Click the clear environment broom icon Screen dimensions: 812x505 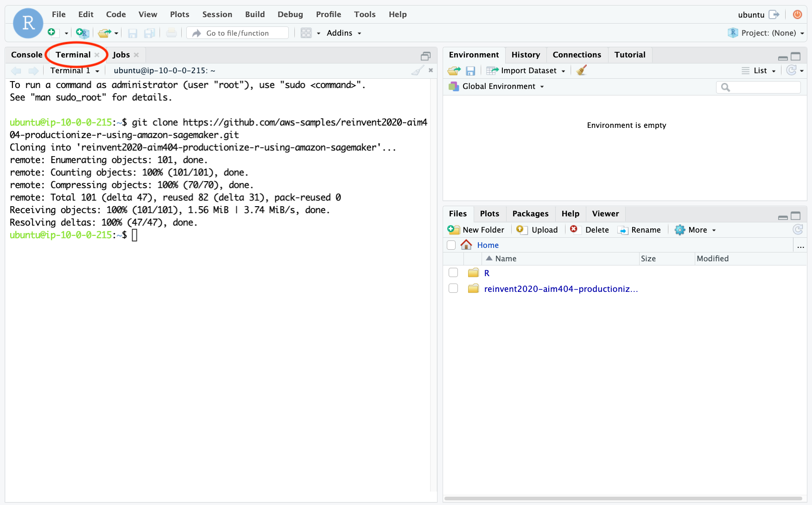pyautogui.click(x=581, y=70)
